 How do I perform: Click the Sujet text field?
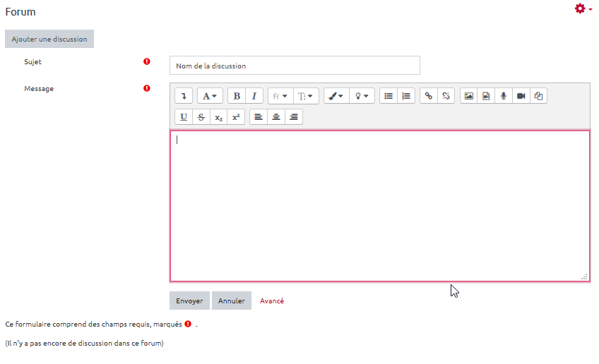coord(295,66)
